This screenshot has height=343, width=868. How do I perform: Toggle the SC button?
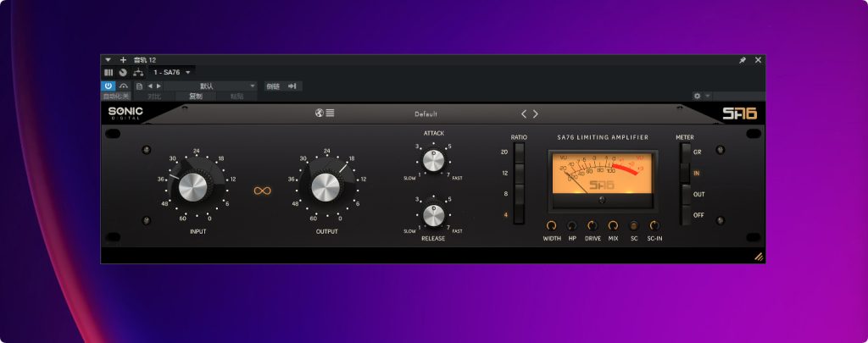pos(634,226)
